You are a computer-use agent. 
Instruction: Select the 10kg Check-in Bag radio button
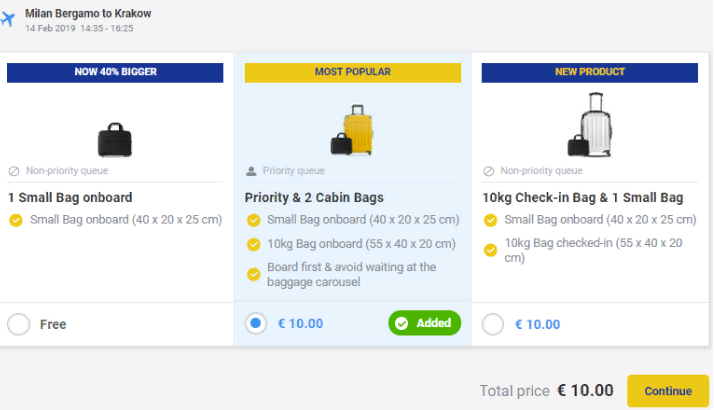point(492,324)
